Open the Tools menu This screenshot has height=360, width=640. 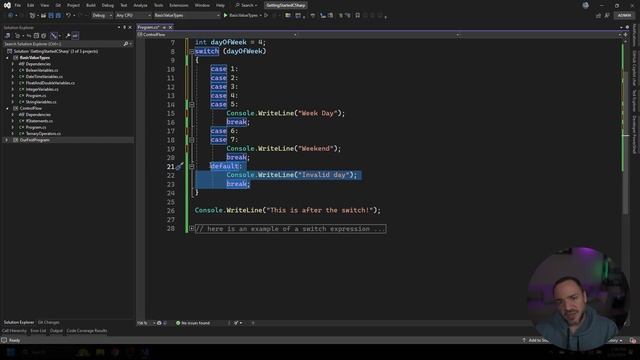pos(158,5)
